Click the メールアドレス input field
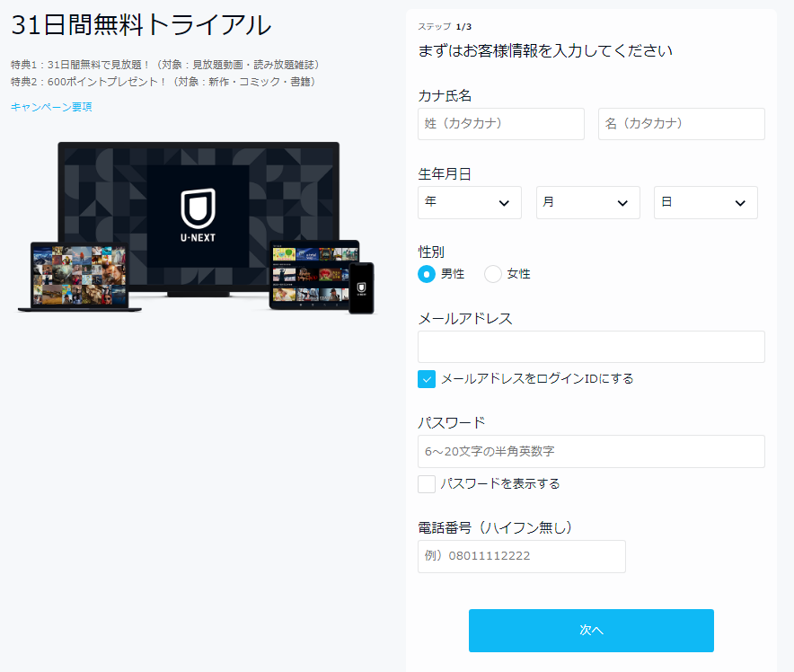 click(x=591, y=347)
